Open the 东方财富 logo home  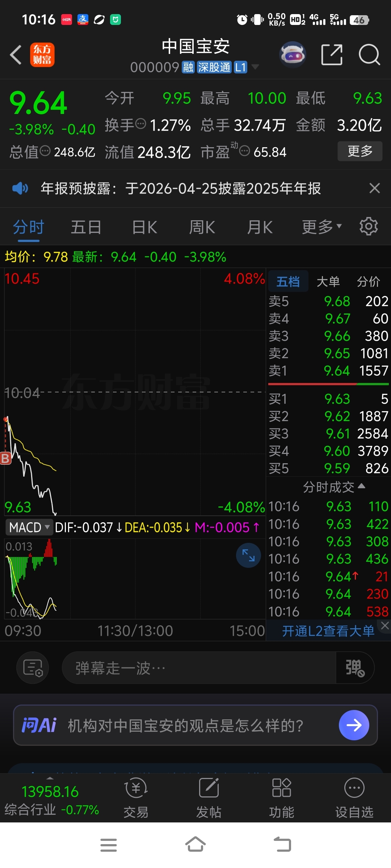[x=42, y=55]
